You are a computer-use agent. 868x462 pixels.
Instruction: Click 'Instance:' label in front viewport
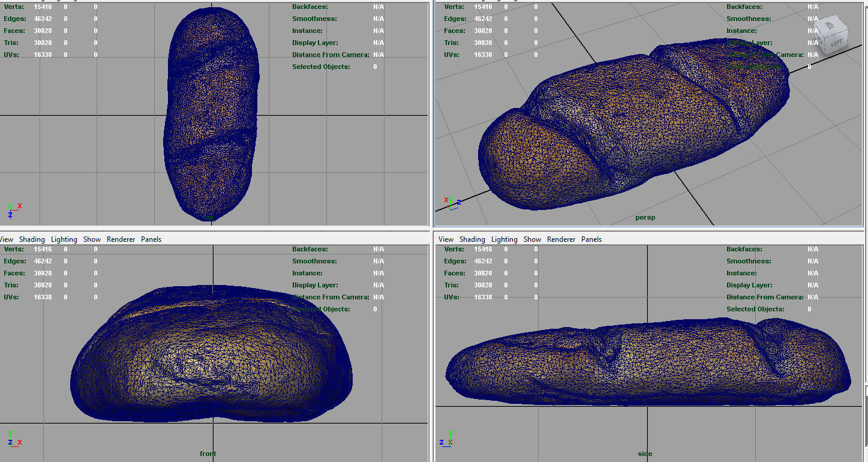click(307, 273)
